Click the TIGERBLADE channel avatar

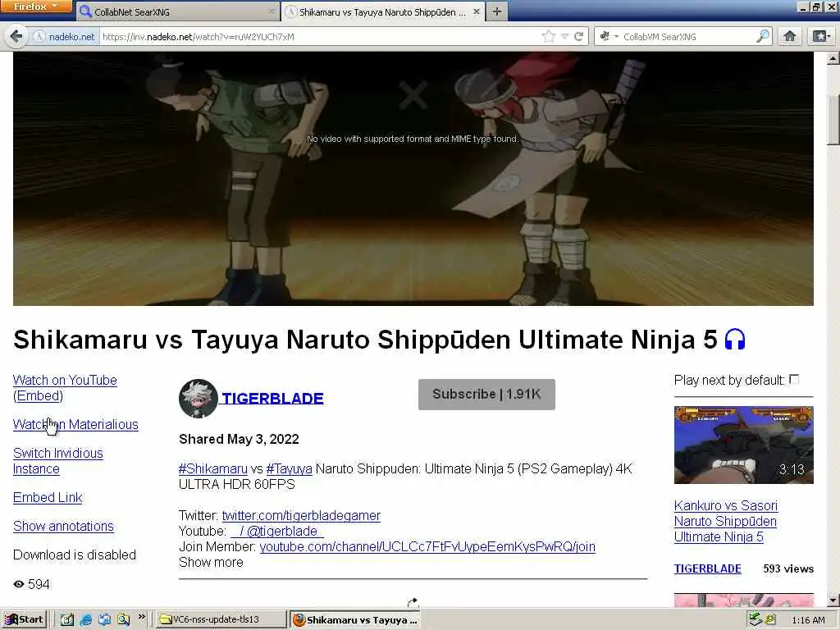199,398
